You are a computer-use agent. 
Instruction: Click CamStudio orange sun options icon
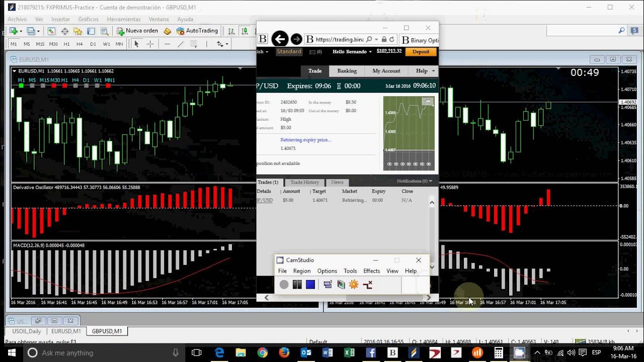[354, 285]
